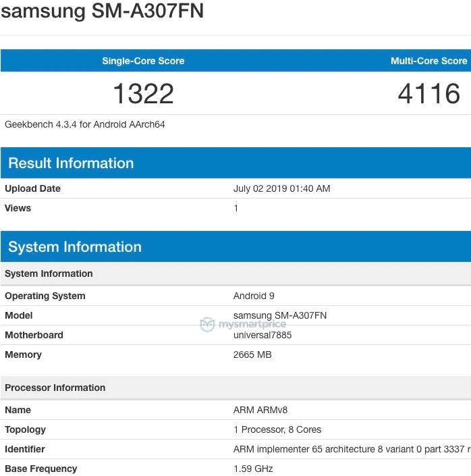Viewport: 471px width, 476px height.
Task: Click the 2665 MB memory value
Action: click(x=252, y=354)
